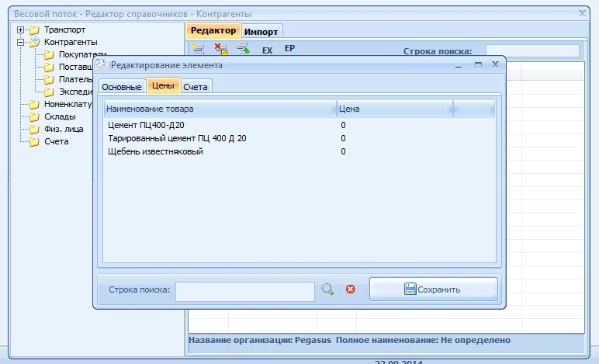Select the Щебень известняковый row

tap(154, 151)
